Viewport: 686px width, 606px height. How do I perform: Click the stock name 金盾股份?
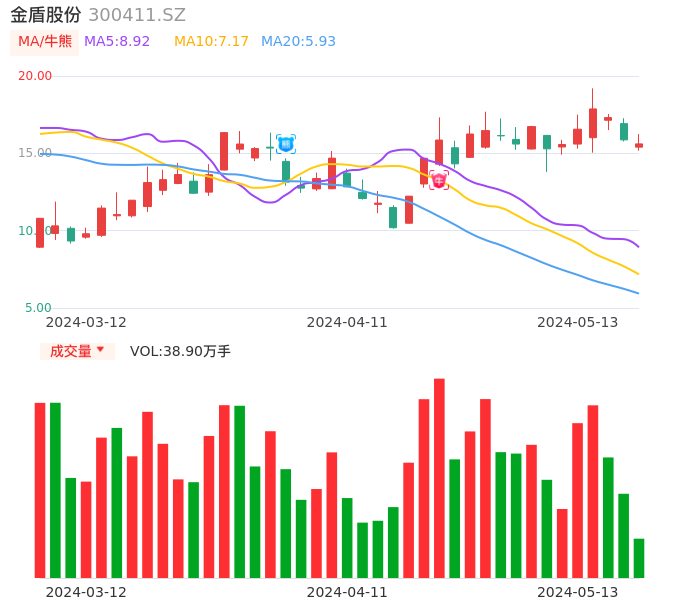click(46, 15)
